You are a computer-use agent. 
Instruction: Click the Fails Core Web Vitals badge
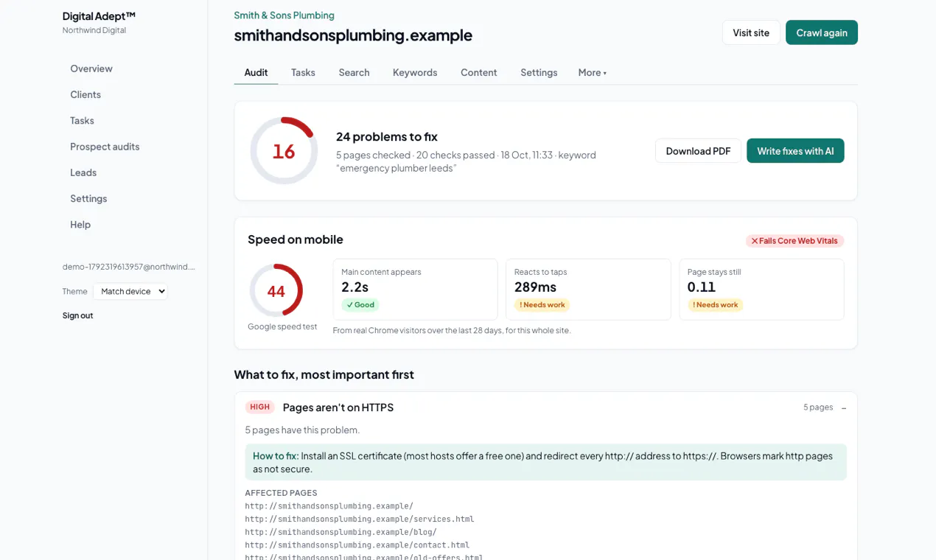[x=794, y=241]
